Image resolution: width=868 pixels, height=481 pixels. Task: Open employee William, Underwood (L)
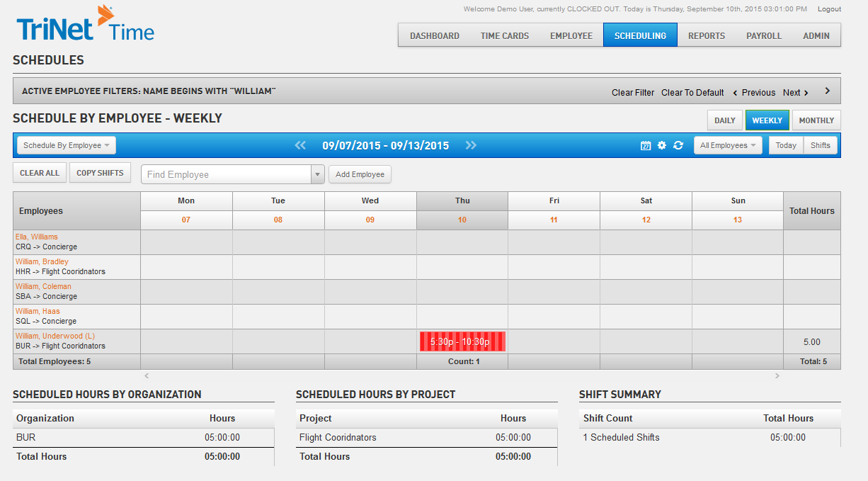tap(55, 336)
